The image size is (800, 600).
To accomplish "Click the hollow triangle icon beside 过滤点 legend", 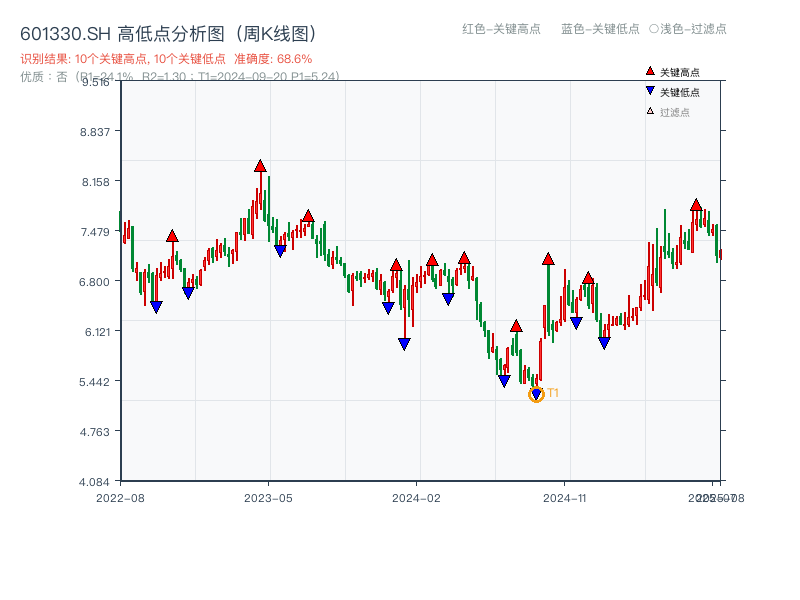I will tap(650, 111).
